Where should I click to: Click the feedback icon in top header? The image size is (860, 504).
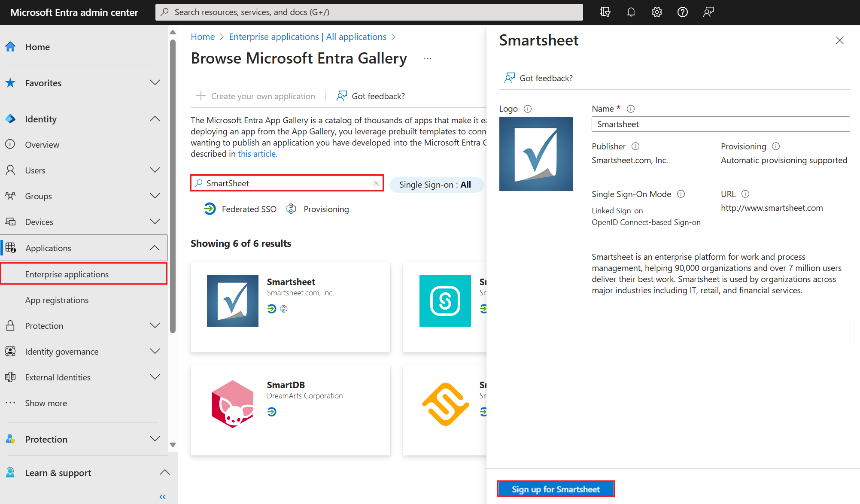coord(708,12)
